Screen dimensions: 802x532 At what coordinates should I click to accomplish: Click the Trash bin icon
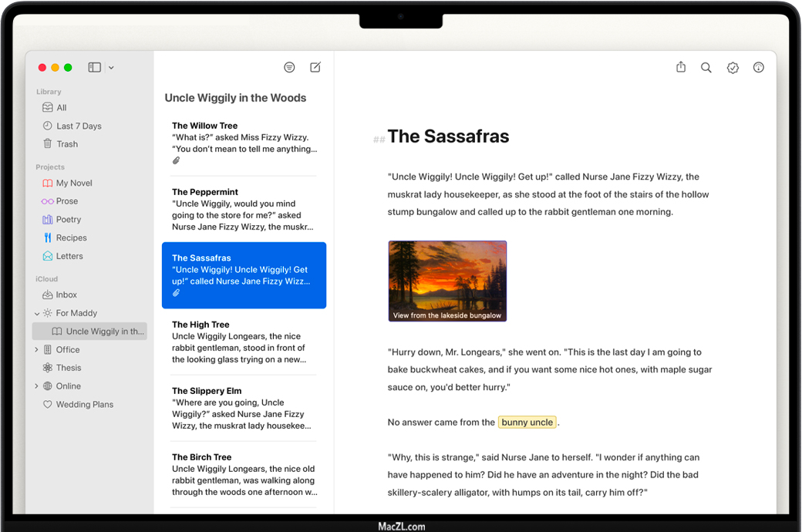[x=48, y=143]
